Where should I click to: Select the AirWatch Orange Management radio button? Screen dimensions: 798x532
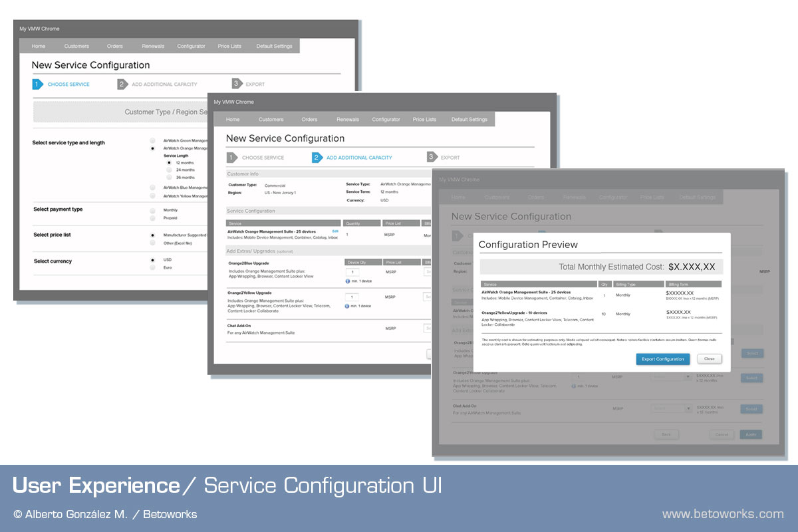152,149
